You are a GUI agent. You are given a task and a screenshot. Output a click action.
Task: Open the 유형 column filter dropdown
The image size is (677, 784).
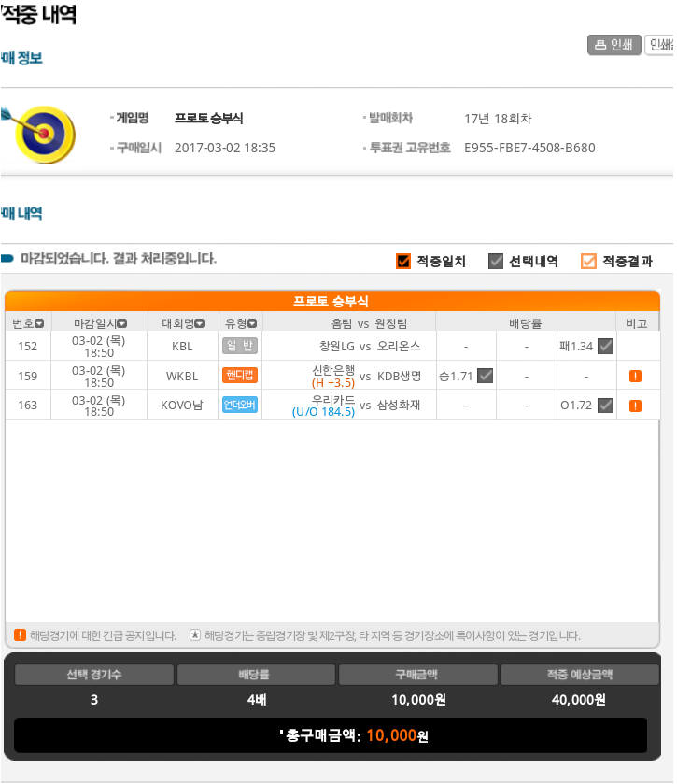click(x=252, y=323)
